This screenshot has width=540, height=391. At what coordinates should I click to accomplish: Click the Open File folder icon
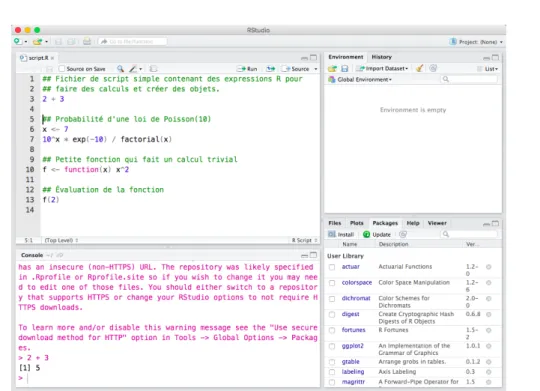click(37, 42)
